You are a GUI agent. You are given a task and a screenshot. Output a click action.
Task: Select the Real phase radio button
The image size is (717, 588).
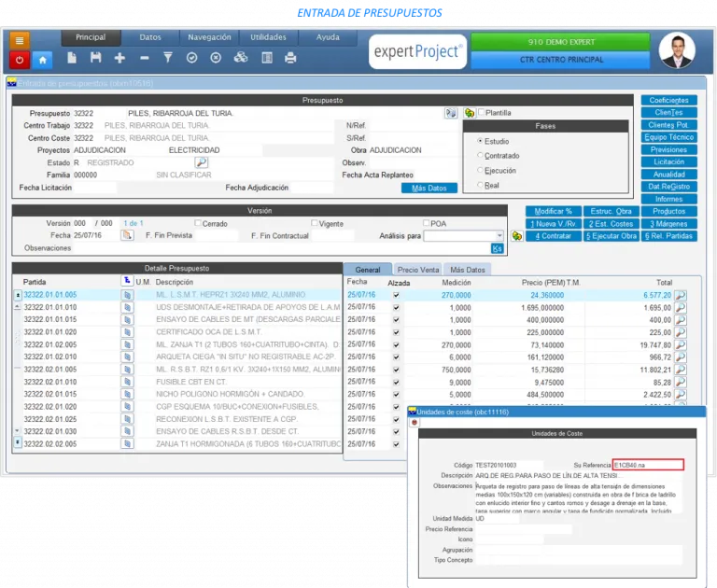tap(480, 185)
